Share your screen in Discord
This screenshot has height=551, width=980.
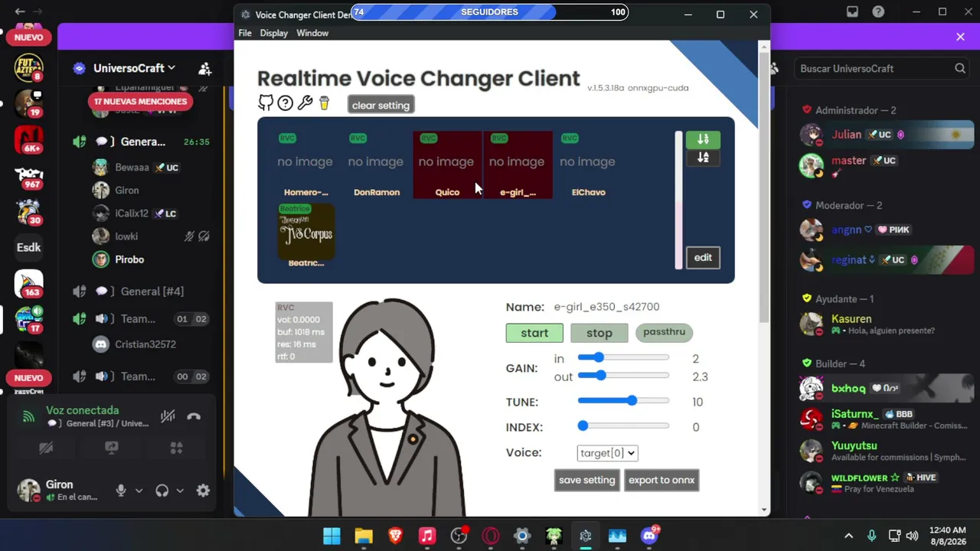pos(112,448)
